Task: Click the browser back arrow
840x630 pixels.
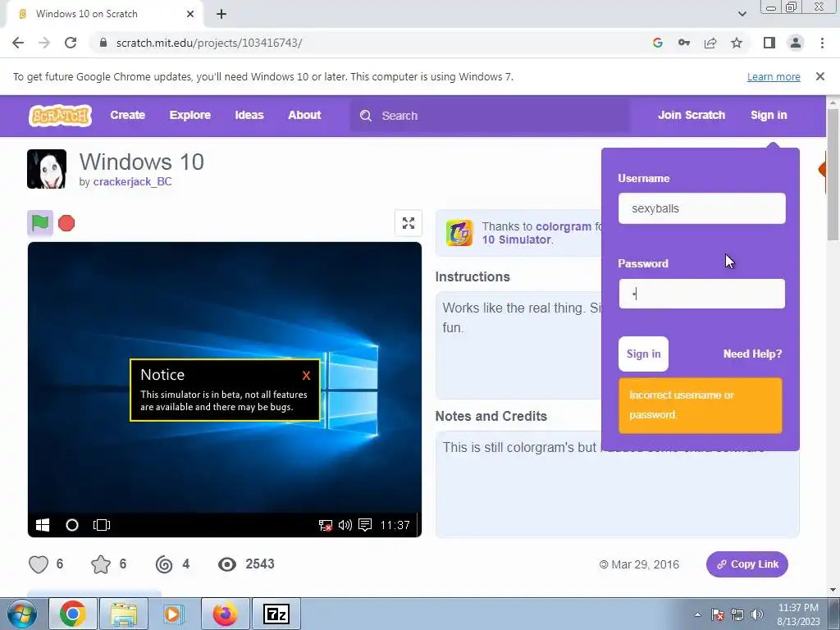Action: tap(18, 43)
